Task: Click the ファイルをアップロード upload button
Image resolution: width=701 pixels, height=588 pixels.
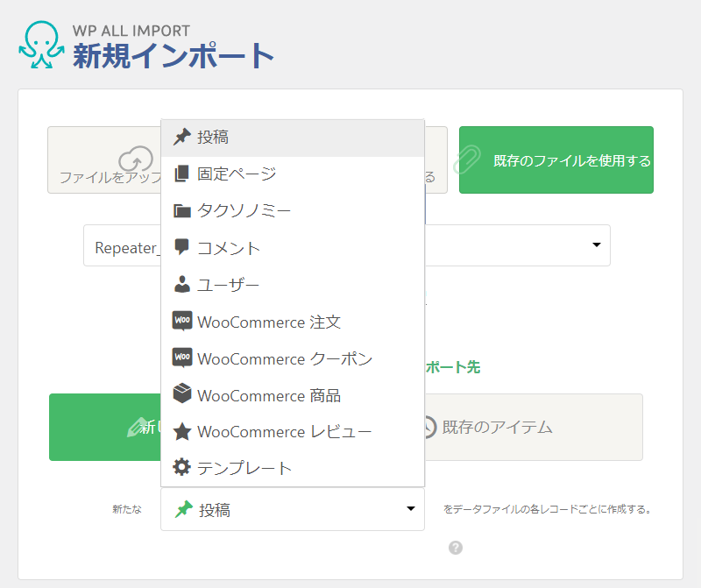Action: (x=104, y=160)
